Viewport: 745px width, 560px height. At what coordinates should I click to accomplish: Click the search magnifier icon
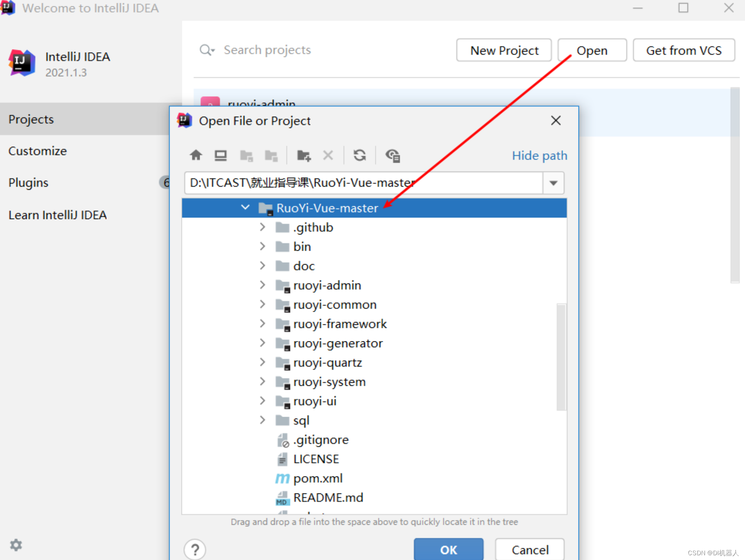[206, 50]
